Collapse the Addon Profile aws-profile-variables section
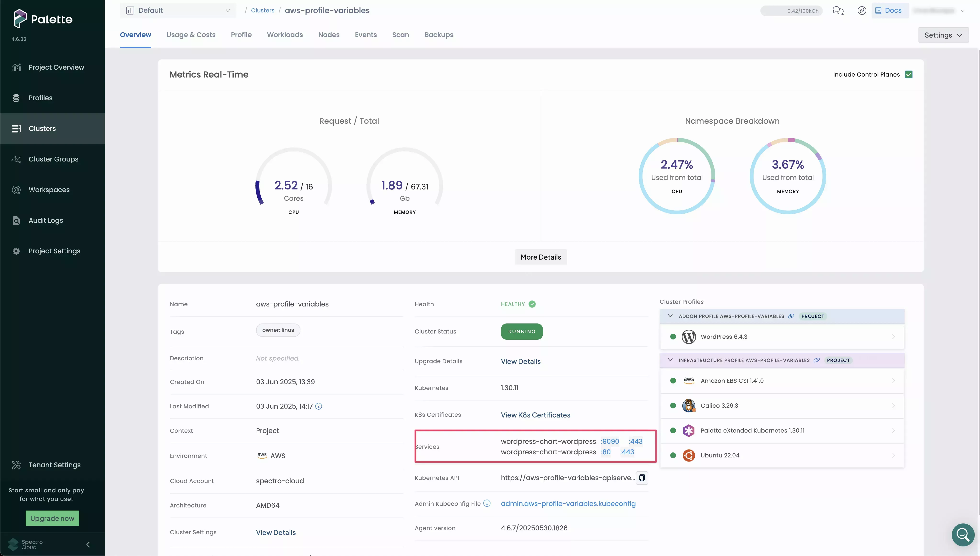This screenshot has height=556, width=980. [670, 316]
